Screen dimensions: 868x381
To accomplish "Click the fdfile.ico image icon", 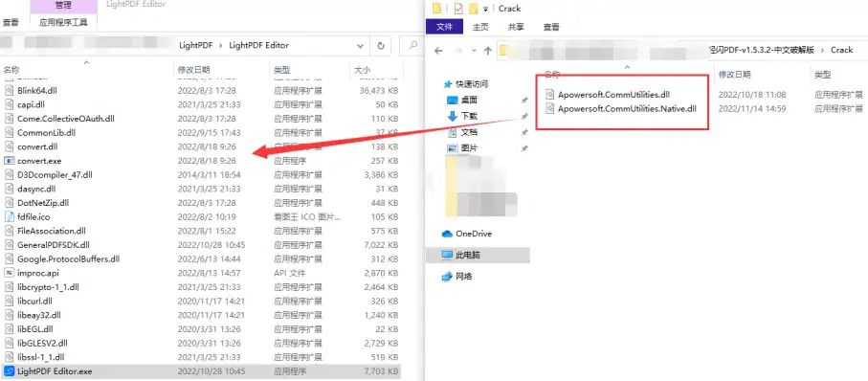I will tap(9, 216).
